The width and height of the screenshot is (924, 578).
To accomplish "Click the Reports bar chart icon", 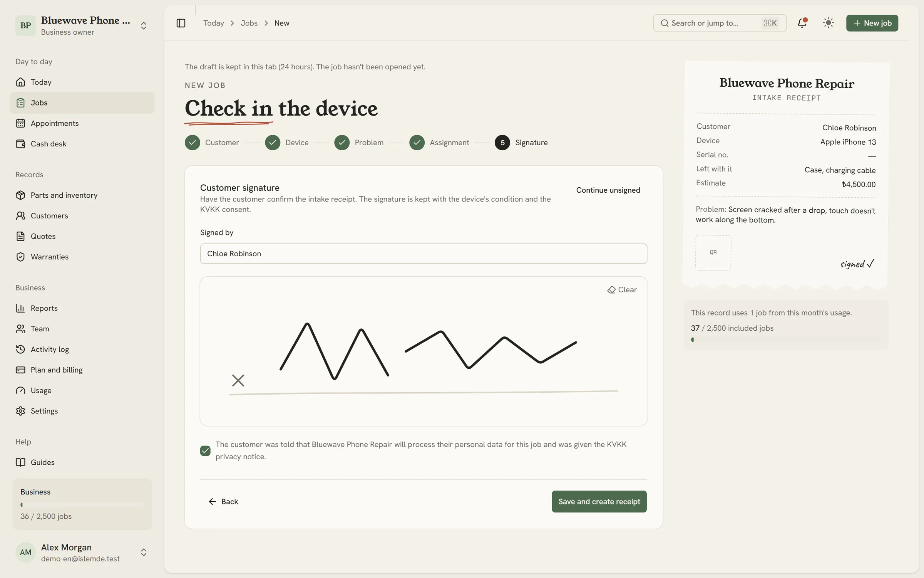I will tap(20, 308).
